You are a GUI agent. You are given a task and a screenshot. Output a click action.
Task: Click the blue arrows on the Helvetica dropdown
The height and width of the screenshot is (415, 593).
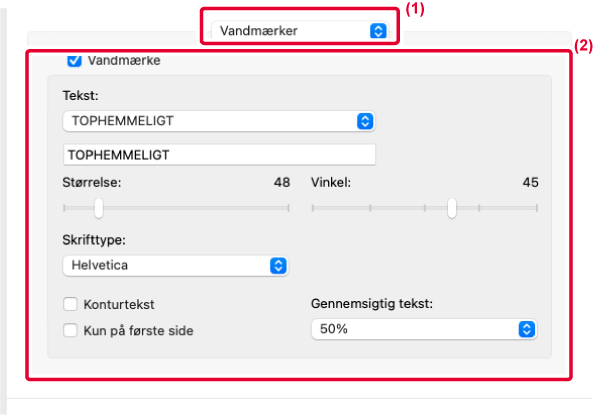278,266
